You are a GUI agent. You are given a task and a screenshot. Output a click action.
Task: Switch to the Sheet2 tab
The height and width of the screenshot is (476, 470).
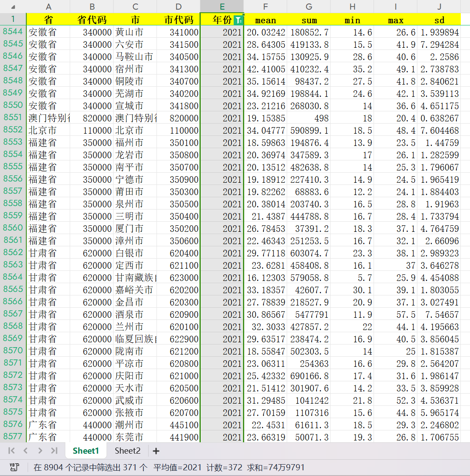point(128,451)
